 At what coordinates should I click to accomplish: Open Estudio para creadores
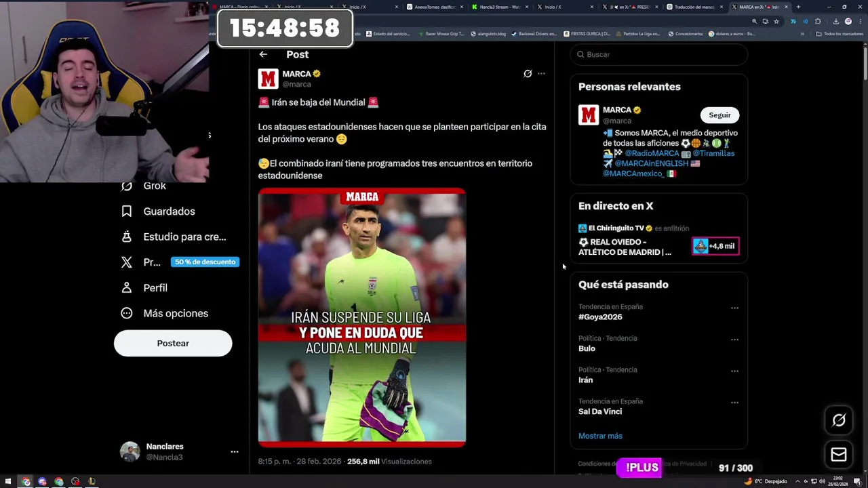[173, 237]
